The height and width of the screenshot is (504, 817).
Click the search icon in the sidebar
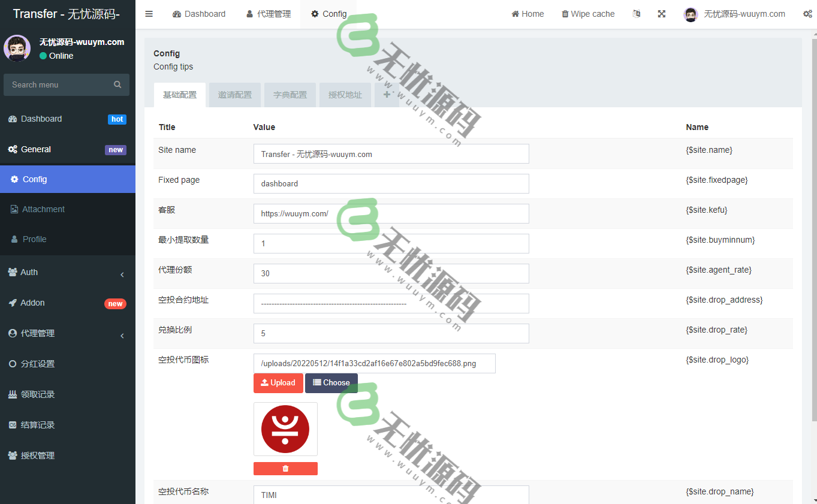coord(117,84)
